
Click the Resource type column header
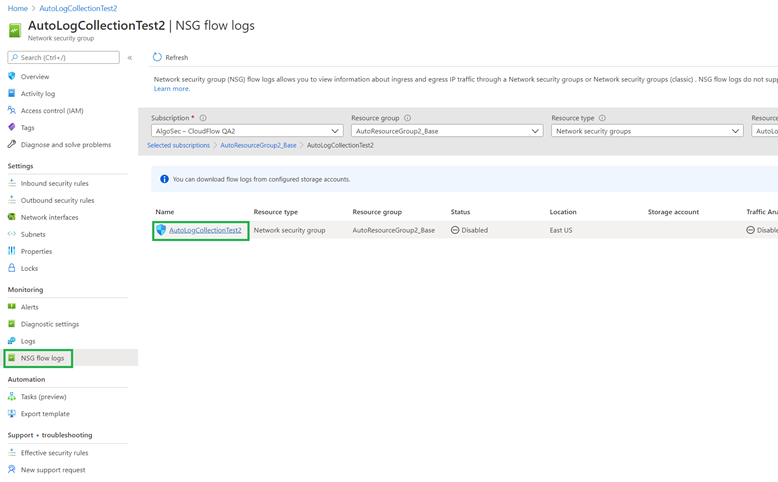tap(276, 211)
